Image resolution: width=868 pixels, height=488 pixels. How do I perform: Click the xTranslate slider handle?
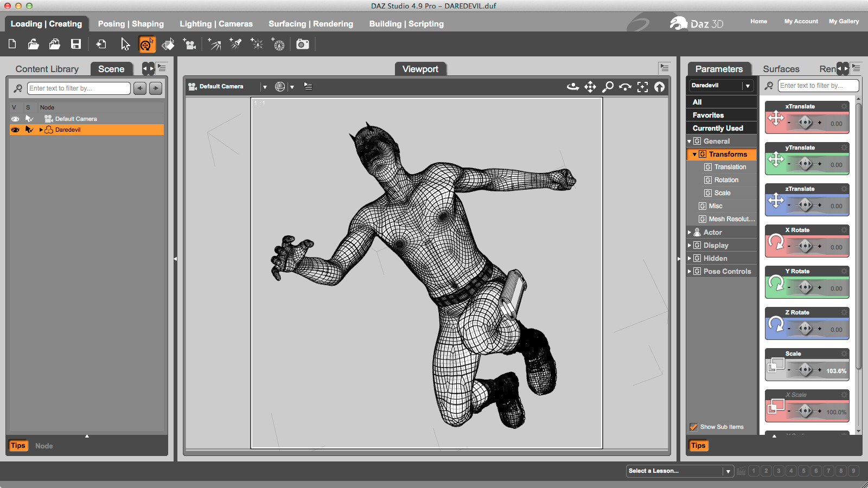pyautogui.click(x=806, y=123)
